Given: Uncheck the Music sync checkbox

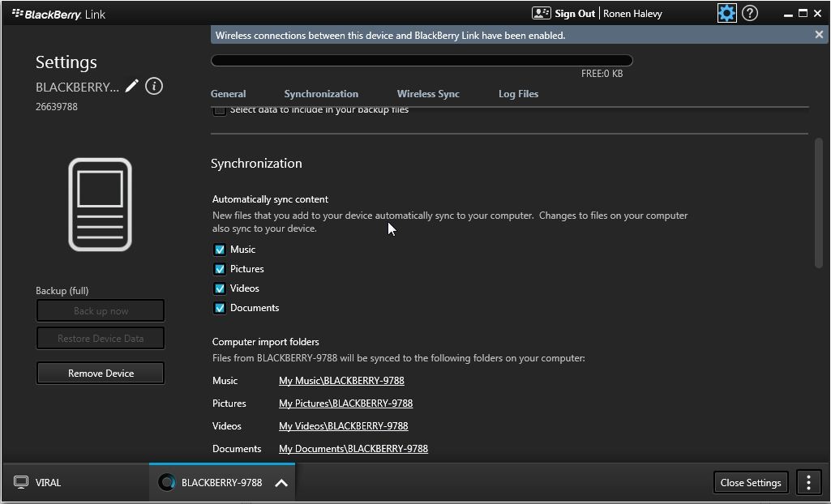Looking at the screenshot, I should point(220,250).
